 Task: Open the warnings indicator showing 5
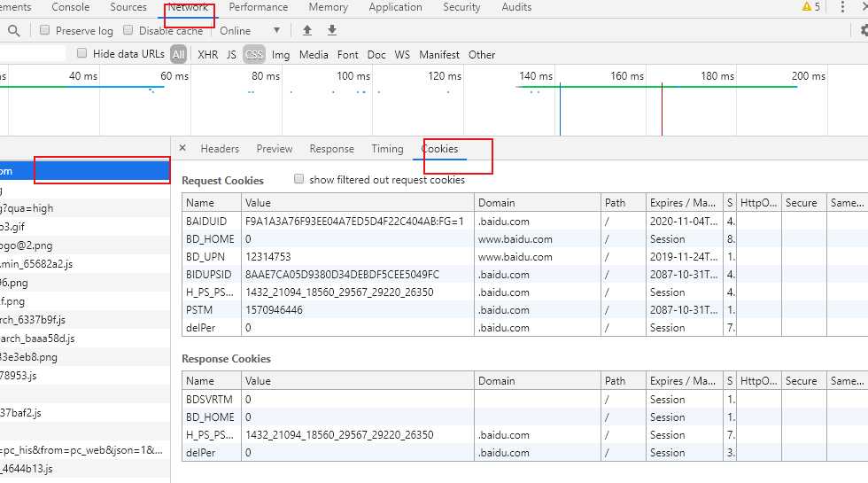click(811, 7)
